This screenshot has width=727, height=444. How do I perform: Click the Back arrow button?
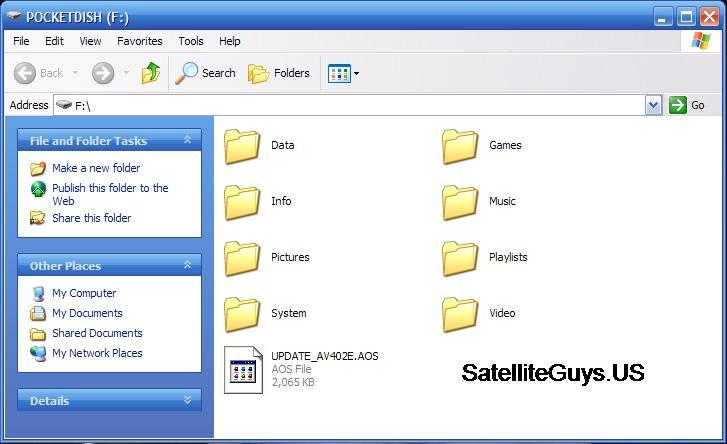25,73
